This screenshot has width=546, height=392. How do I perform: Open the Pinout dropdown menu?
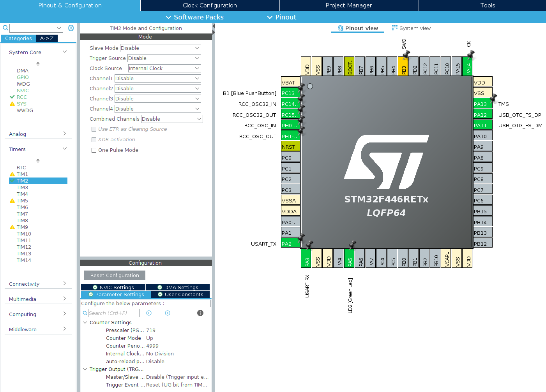tap(281, 17)
